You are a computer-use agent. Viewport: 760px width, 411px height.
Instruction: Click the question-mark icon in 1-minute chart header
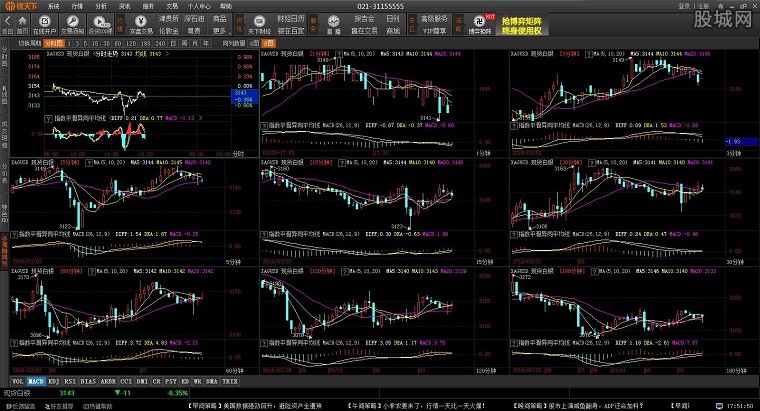(339, 54)
